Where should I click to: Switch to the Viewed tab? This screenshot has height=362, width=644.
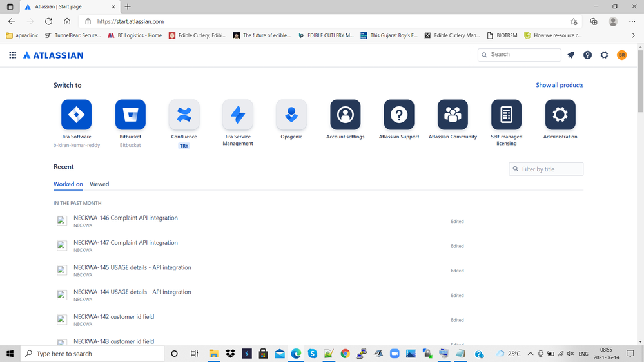(99, 184)
